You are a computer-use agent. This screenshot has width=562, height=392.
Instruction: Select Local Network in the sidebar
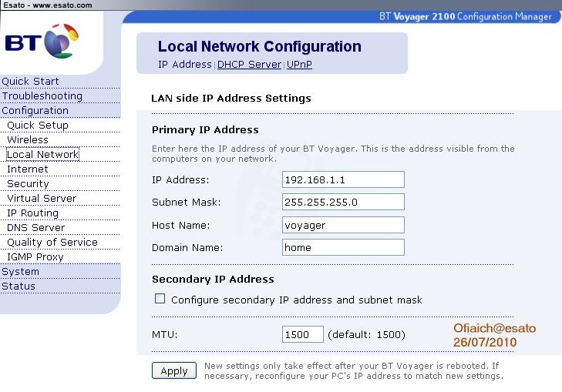(x=42, y=155)
